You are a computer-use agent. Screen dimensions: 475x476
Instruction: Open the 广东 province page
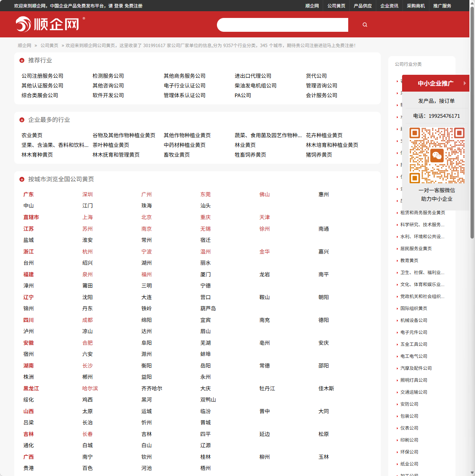(x=28, y=194)
